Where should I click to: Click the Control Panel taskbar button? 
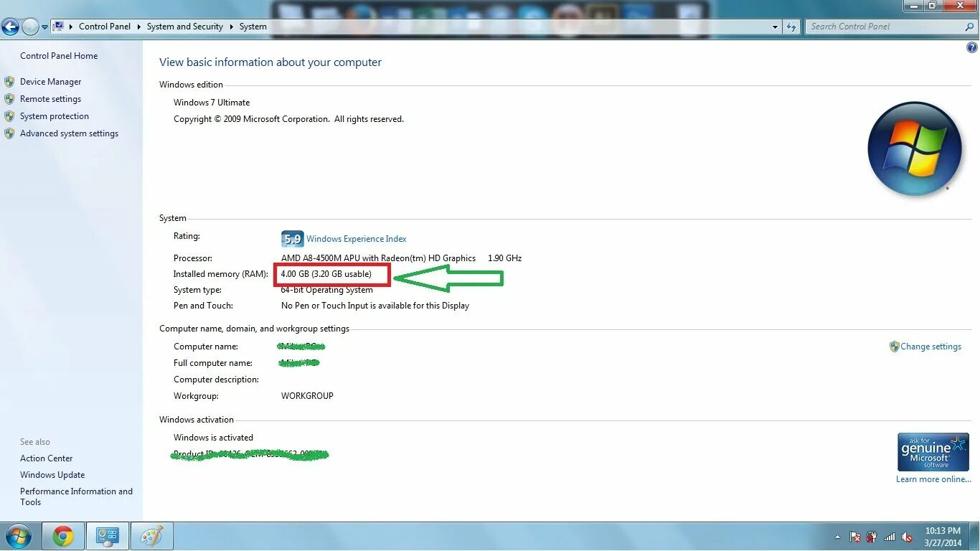click(108, 537)
